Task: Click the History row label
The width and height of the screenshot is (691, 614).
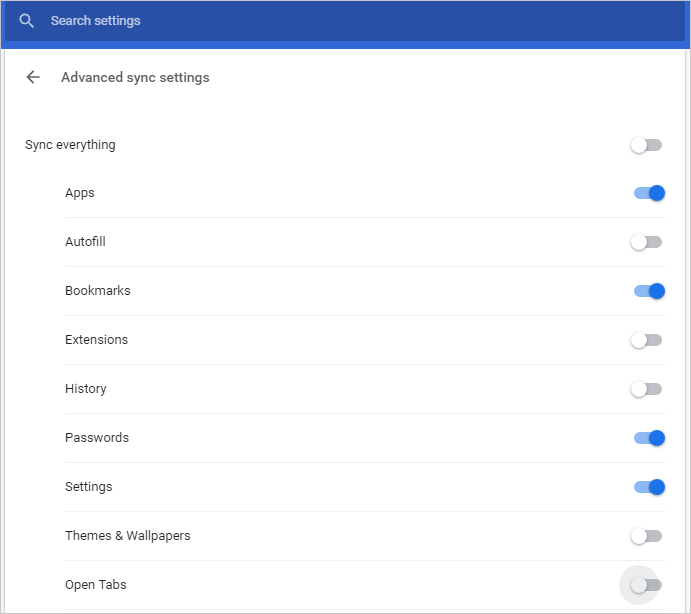Action: click(x=85, y=389)
